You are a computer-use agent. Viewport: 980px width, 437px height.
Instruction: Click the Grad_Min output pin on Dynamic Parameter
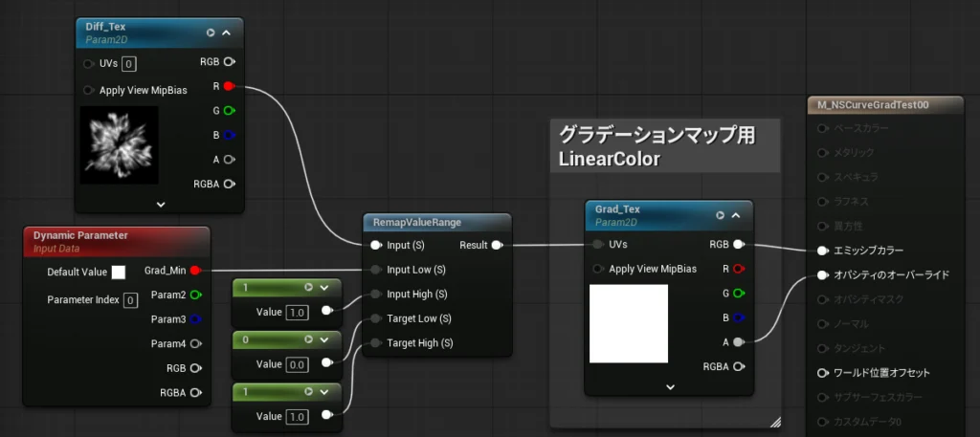[x=195, y=271]
